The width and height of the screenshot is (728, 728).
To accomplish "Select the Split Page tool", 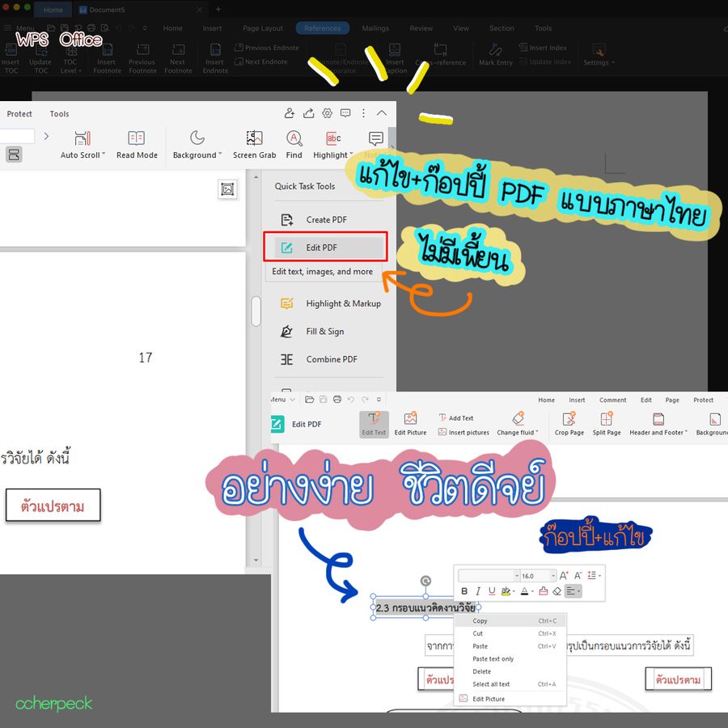I will (x=607, y=424).
